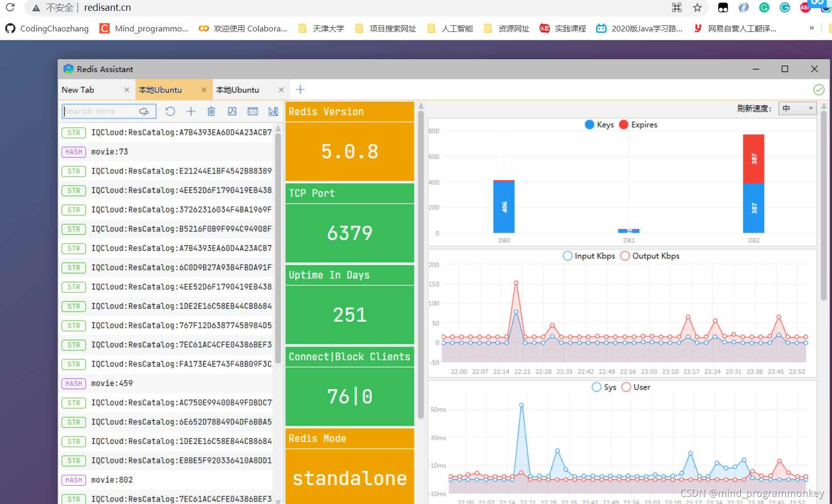Click the green Grammarly extension icon
This screenshot has width=832, height=504.
click(764, 7)
